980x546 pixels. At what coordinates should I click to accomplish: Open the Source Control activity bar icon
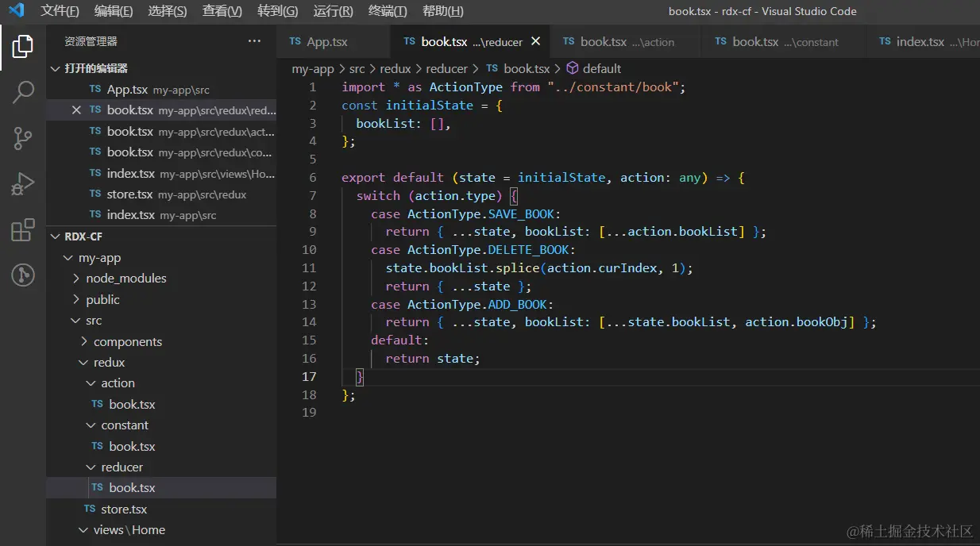pyautogui.click(x=23, y=138)
